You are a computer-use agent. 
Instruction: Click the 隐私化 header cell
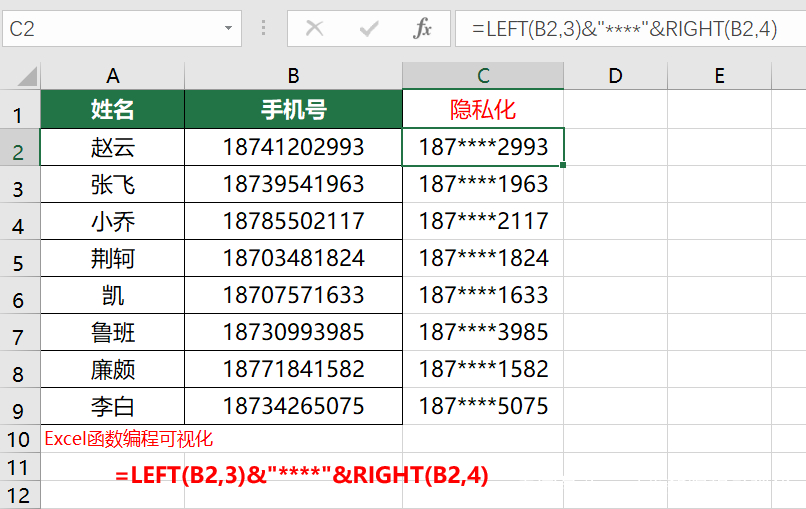point(483,110)
